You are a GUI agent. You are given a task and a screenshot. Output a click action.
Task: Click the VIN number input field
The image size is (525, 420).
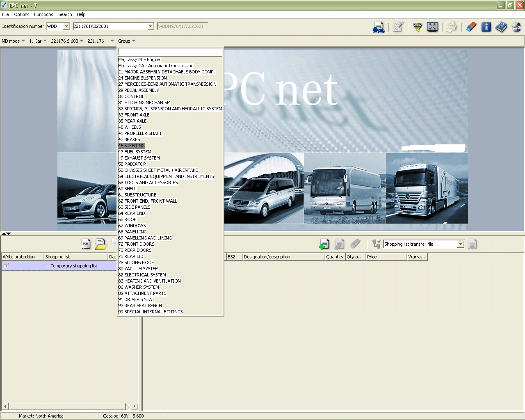point(110,26)
